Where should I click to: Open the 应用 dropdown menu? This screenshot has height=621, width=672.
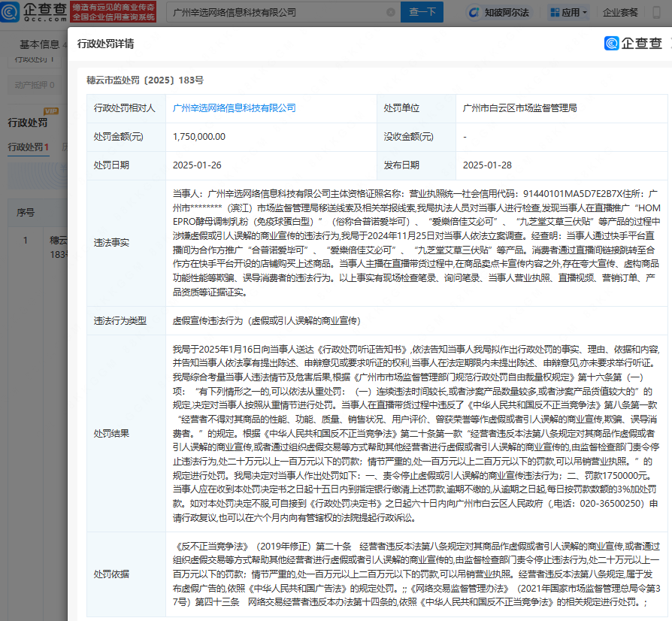click(569, 13)
